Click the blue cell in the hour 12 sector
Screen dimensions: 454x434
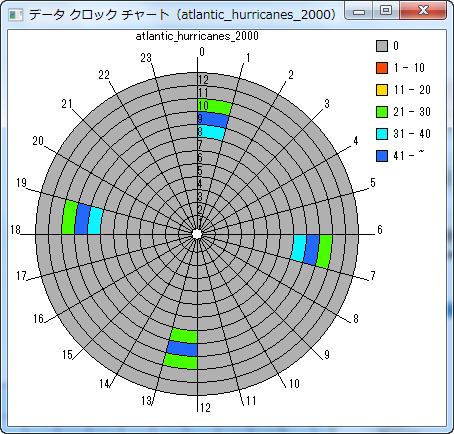183,349
